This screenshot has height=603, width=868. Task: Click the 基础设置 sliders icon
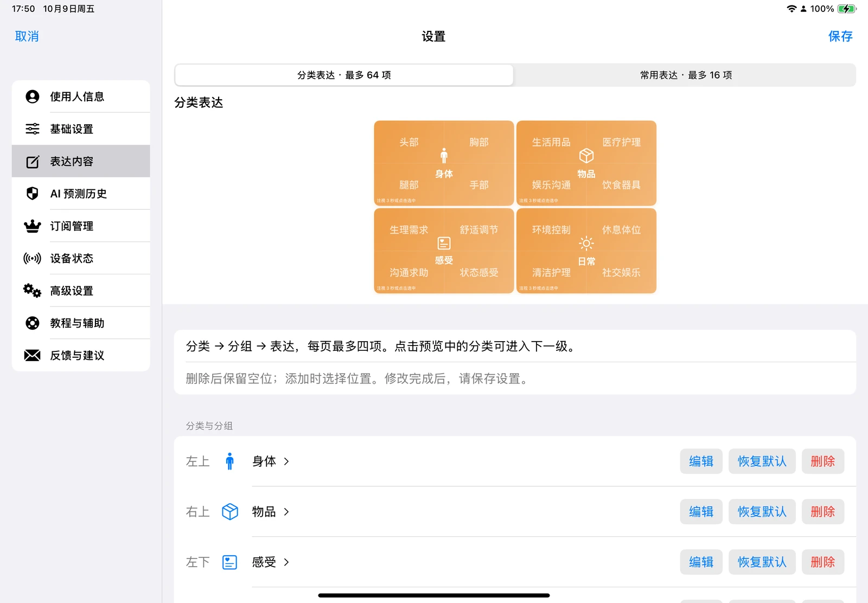point(33,129)
